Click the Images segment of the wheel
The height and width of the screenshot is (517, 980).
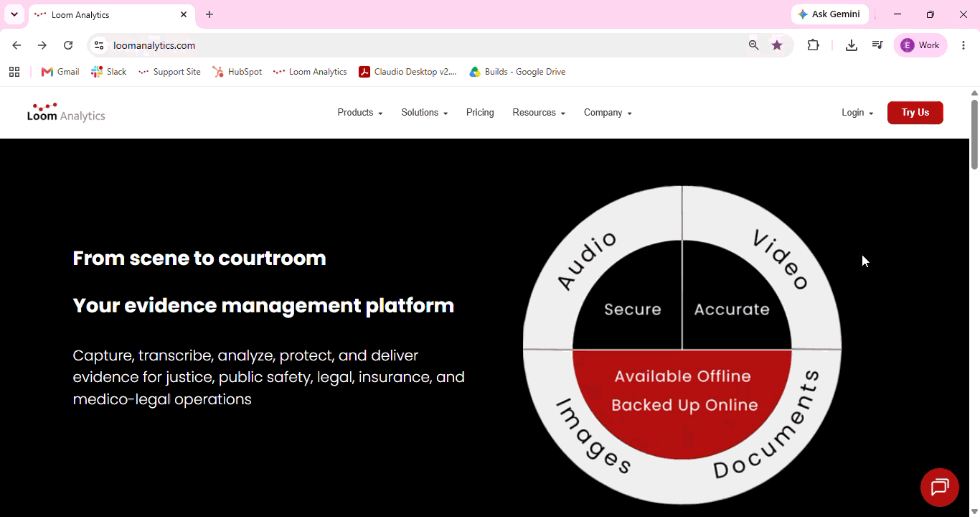tap(593, 436)
